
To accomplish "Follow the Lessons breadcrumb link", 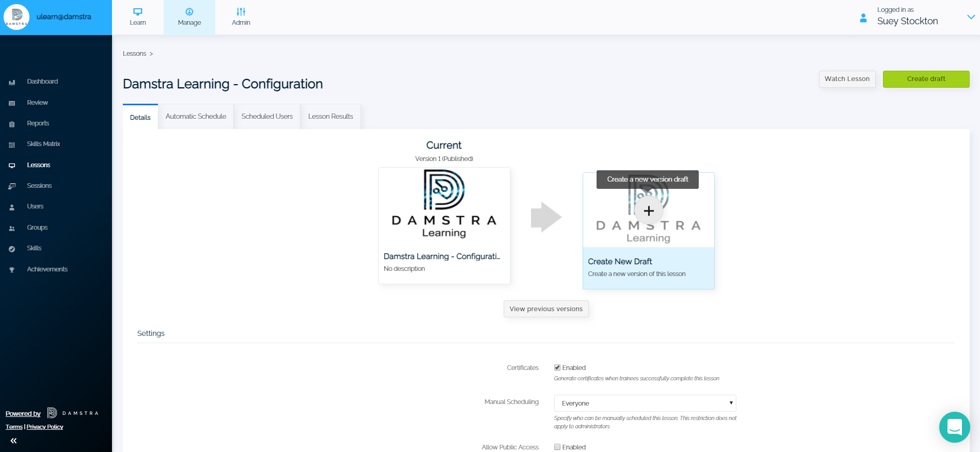I will pyautogui.click(x=135, y=54).
